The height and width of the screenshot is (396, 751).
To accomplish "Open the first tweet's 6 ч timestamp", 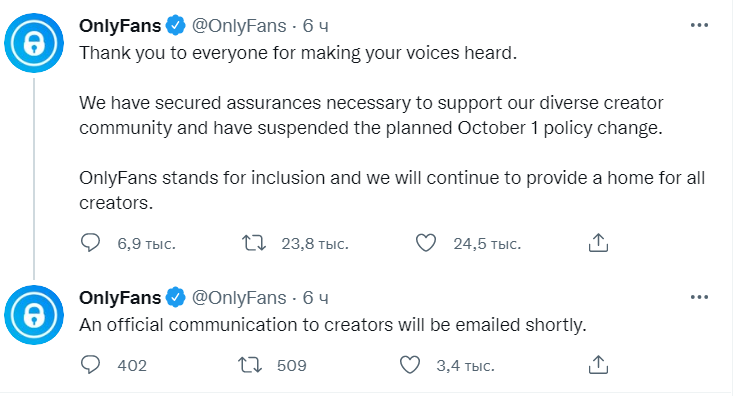I will (x=316, y=26).
